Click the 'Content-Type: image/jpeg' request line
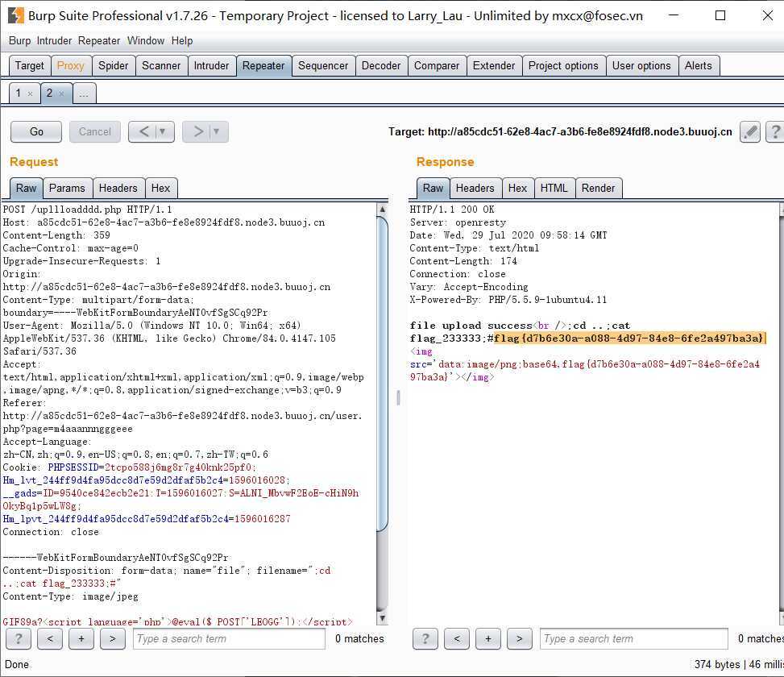The height and width of the screenshot is (677, 784). (x=70, y=596)
